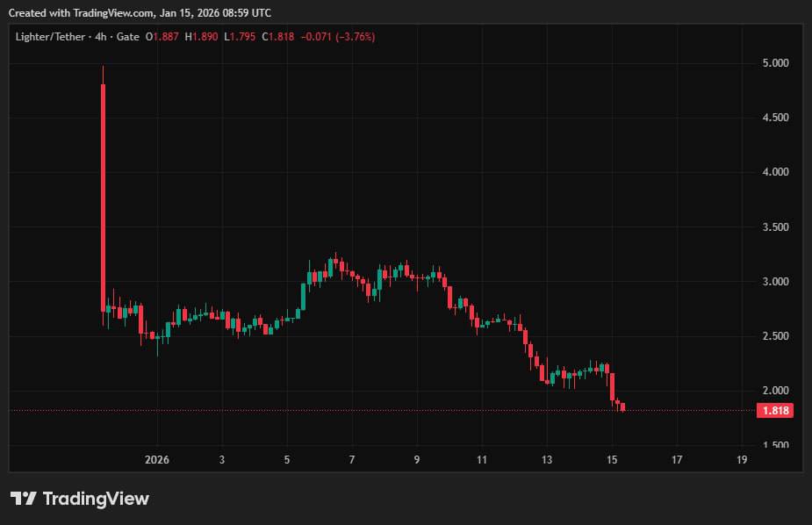The height and width of the screenshot is (525, 812).
Task: Click the Low value L1.795
Action: (x=239, y=37)
